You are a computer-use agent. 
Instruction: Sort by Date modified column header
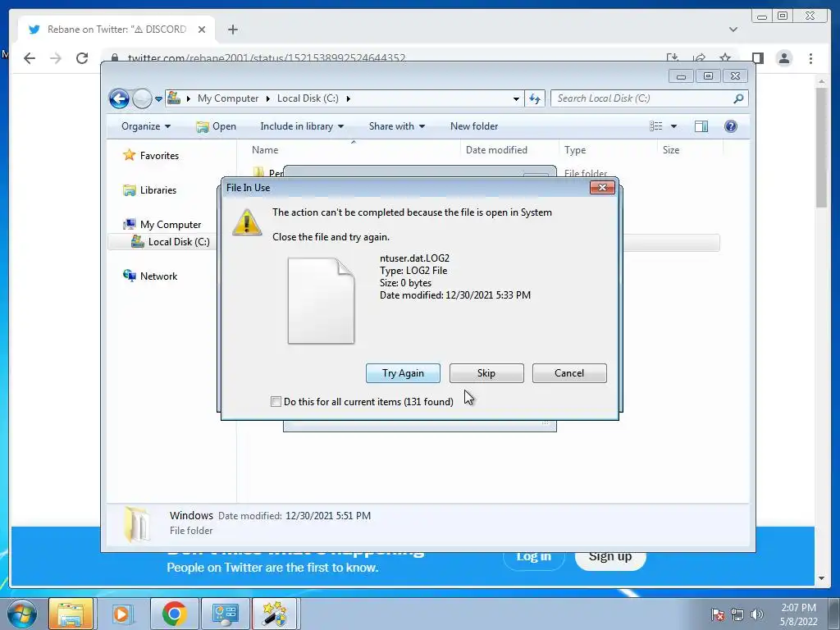click(509, 150)
